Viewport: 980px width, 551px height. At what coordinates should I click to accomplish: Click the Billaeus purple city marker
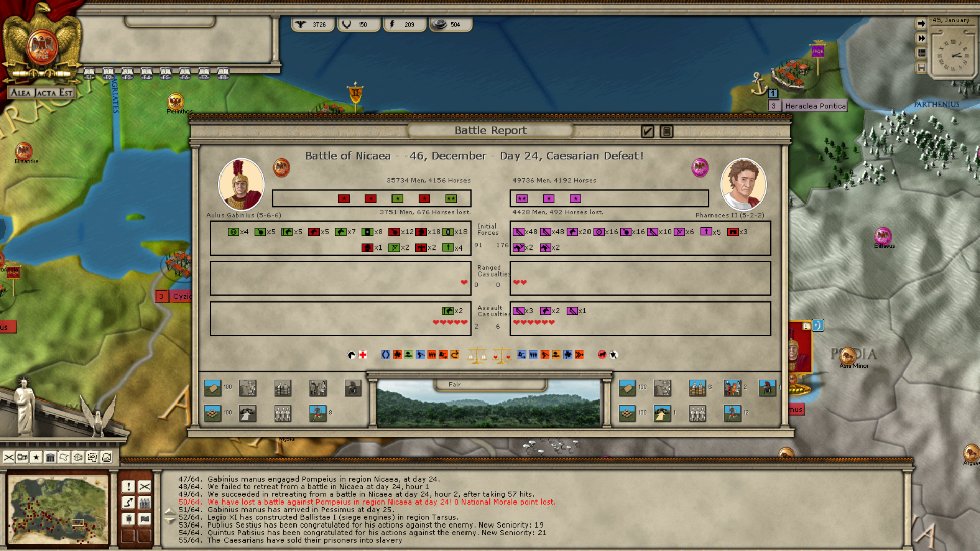pyautogui.click(x=883, y=236)
